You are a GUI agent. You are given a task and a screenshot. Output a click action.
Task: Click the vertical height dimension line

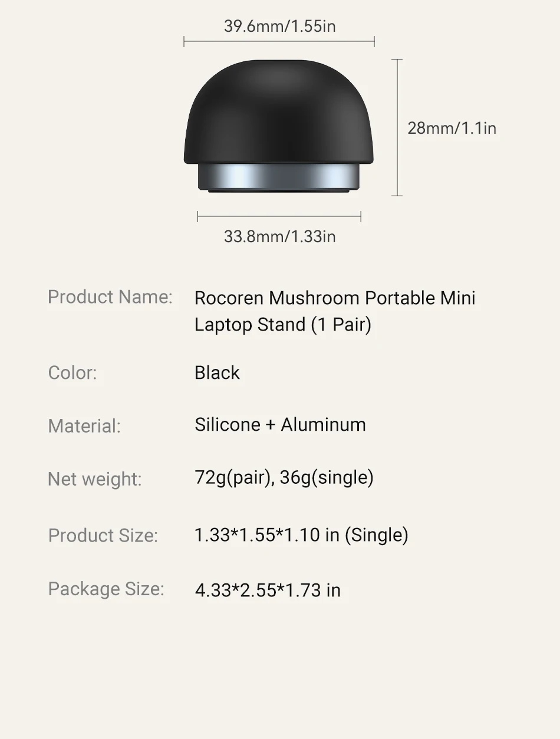397,127
